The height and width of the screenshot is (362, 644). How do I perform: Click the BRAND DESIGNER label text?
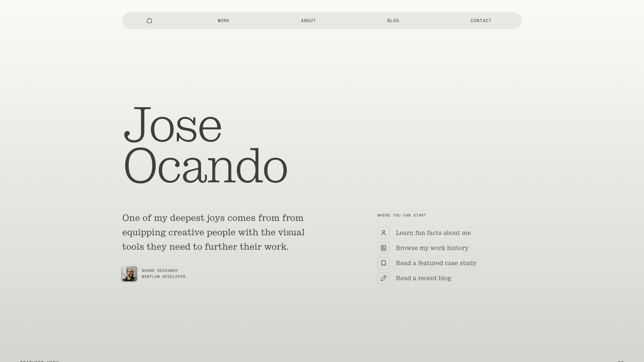click(x=160, y=270)
